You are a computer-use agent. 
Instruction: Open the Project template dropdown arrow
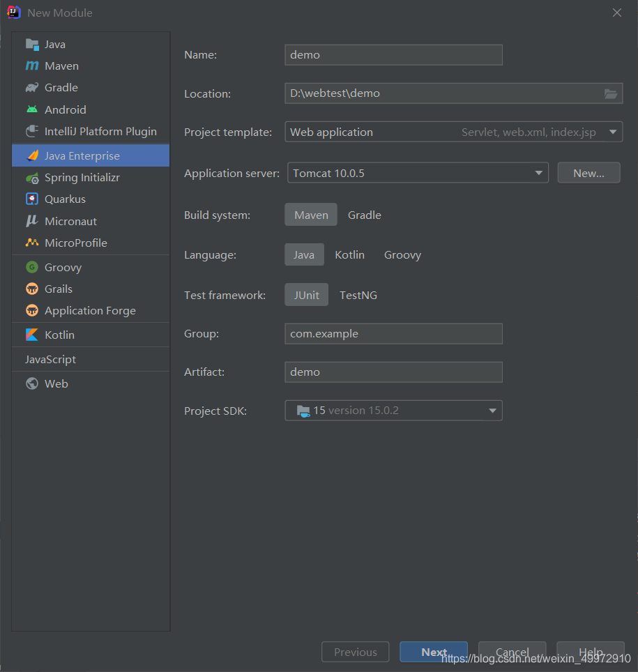pos(613,132)
